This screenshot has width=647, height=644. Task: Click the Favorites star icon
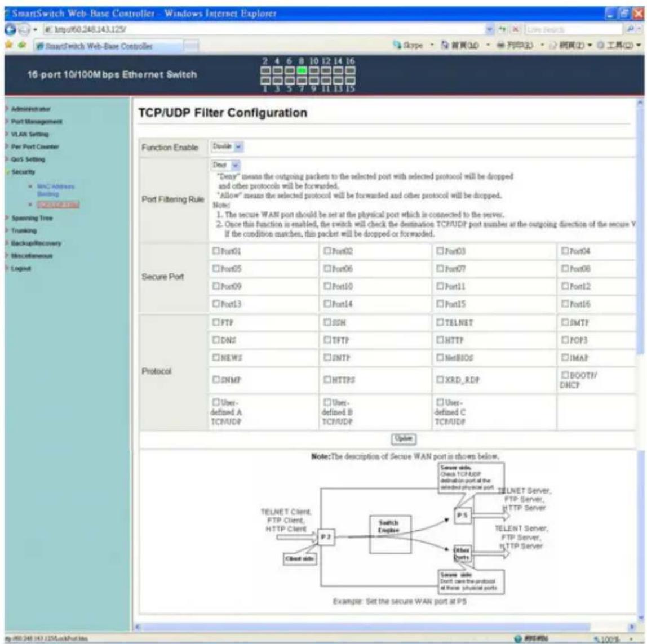8,45
